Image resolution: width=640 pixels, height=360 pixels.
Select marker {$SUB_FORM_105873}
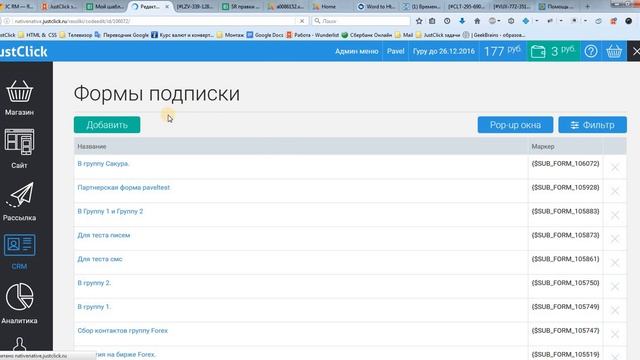(x=565, y=235)
